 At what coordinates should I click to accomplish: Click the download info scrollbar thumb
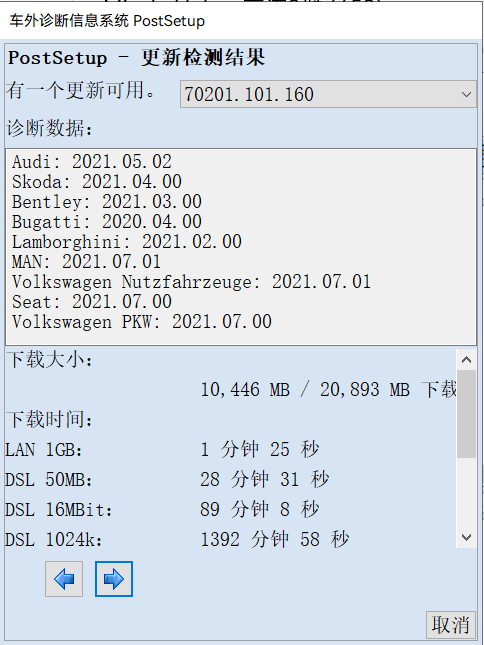[466, 413]
